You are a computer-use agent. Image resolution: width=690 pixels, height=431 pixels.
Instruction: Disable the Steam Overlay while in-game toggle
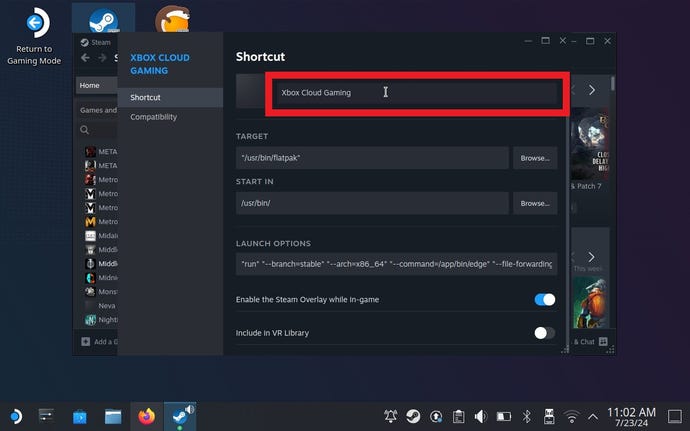(x=544, y=299)
